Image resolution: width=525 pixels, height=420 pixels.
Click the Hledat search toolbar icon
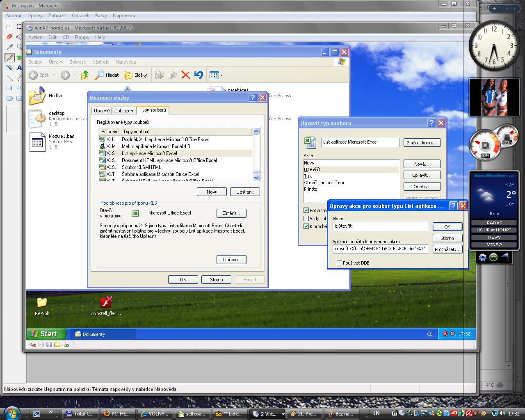(107, 75)
